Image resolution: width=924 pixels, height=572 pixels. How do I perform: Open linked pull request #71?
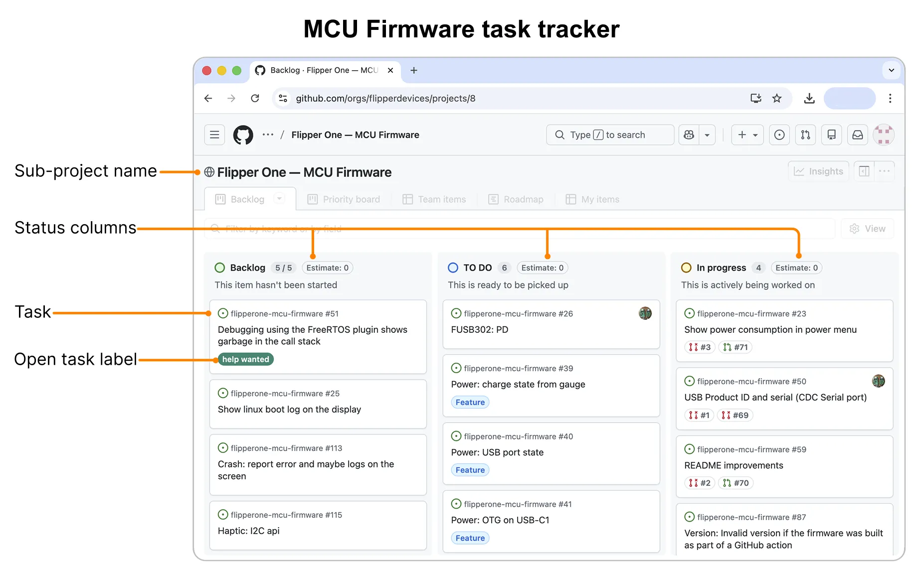tap(736, 347)
